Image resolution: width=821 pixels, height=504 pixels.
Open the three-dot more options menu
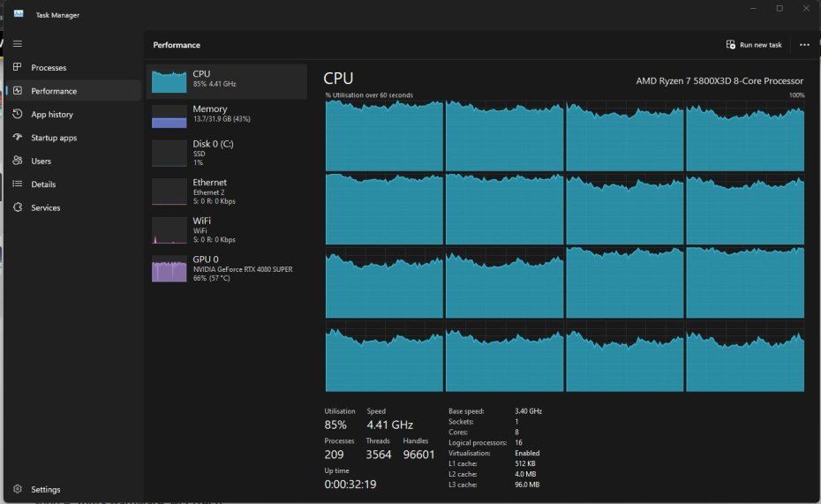[804, 45]
